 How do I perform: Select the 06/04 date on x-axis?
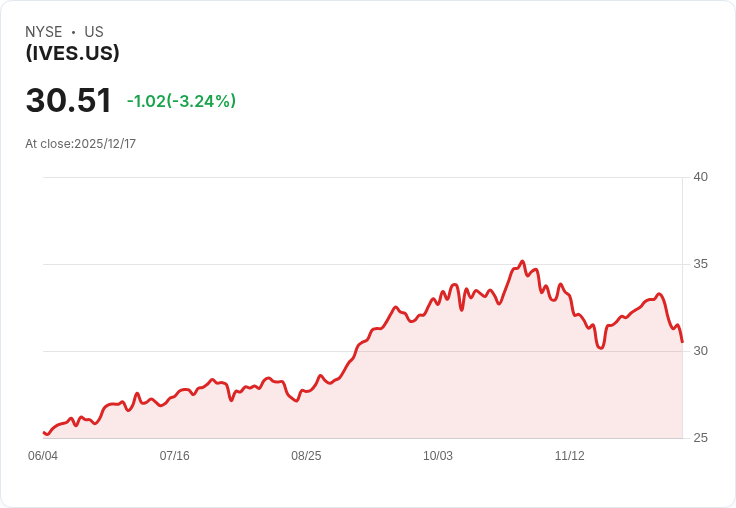(x=43, y=456)
